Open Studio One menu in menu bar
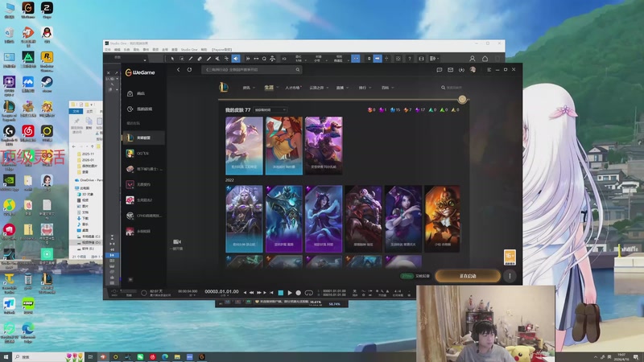Viewport: 644px width, 362px height. pos(189,50)
